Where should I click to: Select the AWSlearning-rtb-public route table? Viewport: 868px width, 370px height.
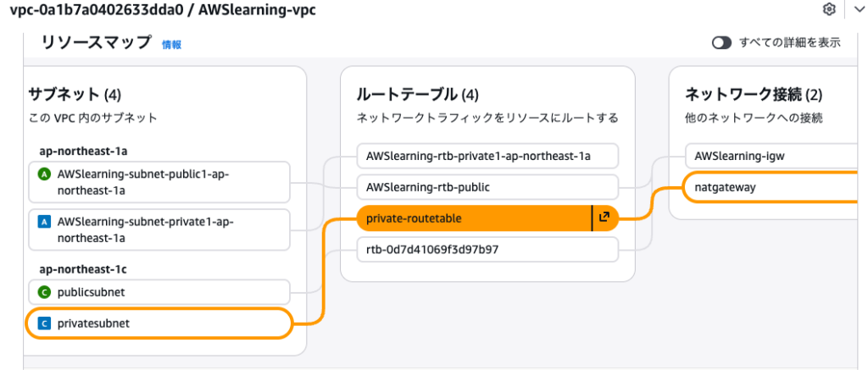428,187
